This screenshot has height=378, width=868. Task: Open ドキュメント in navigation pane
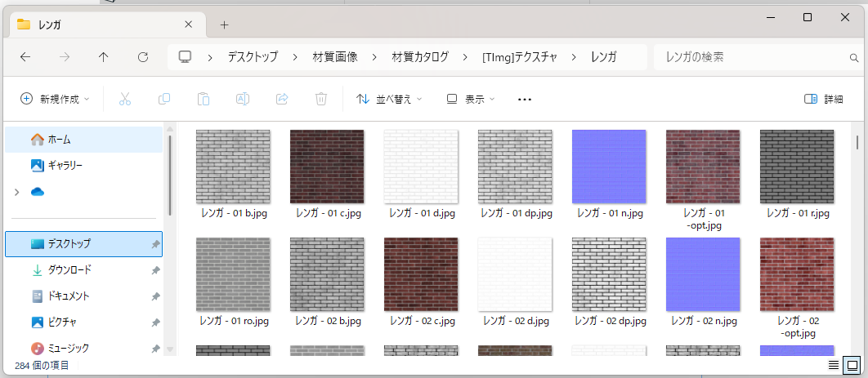click(x=83, y=296)
